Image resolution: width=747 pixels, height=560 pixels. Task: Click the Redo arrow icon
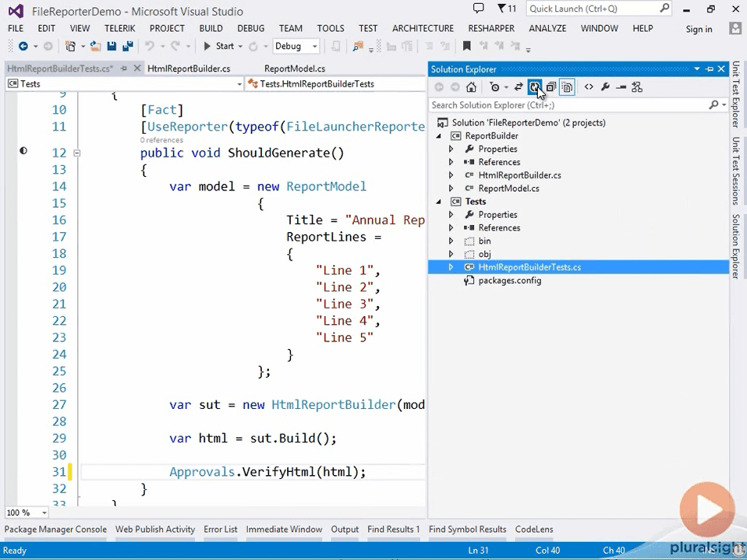[x=175, y=46]
